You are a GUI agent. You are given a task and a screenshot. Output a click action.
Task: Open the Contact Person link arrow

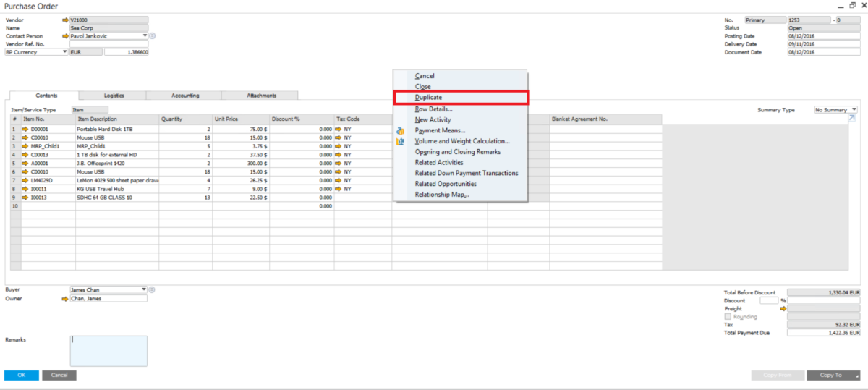click(66, 35)
